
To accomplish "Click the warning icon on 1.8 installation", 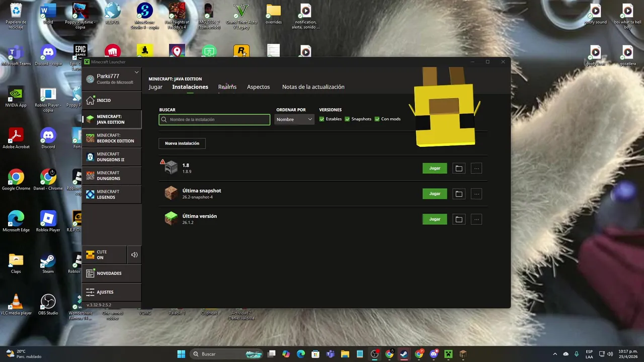I will tap(163, 162).
